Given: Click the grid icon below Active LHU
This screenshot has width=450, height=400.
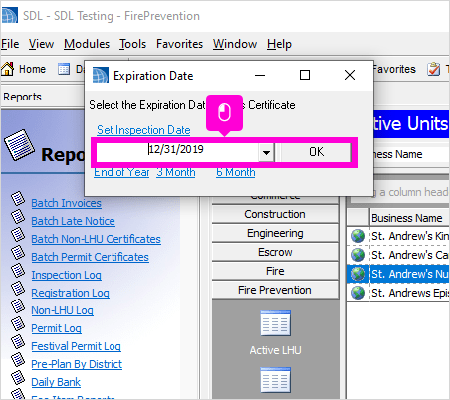Looking at the screenshot, I should coord(276,380).
